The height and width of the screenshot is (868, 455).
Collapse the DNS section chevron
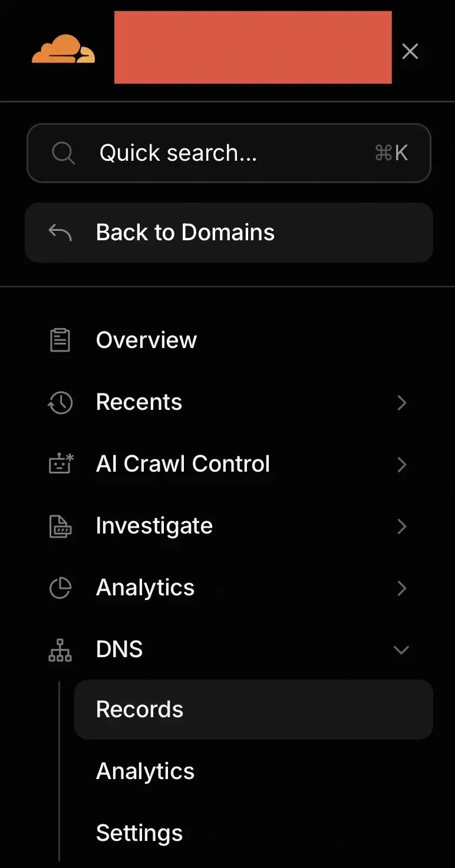click(x=401, y=650)
